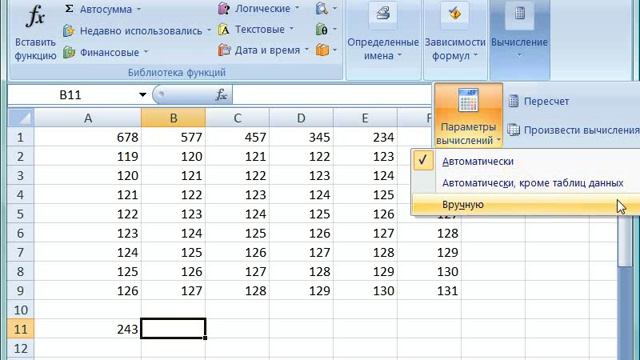Open the Name Box dropdown arrow
640x360 pixels.
pos(142,95)
